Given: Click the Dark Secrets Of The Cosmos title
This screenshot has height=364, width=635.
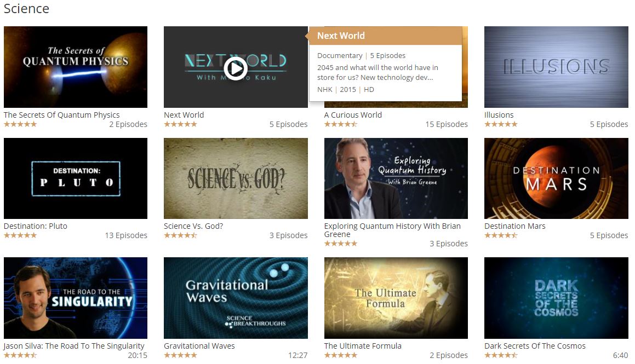Looking at the screenshot, I should [535, 346].
